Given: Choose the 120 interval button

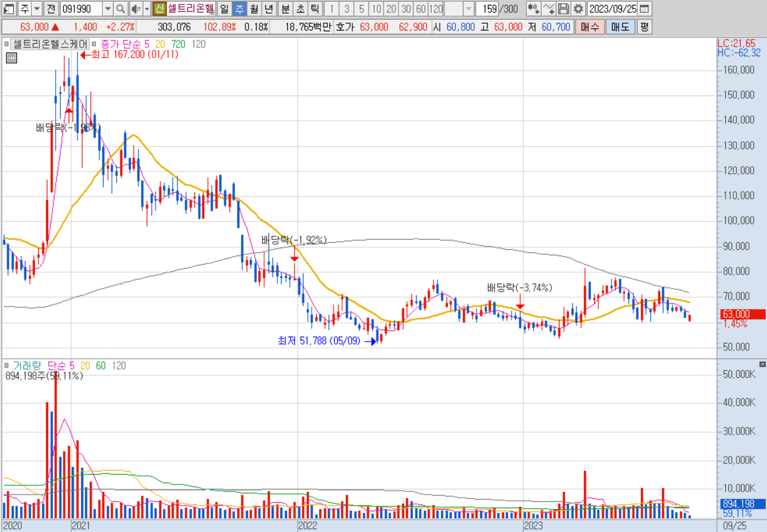Looking at the screenshot, I should [x=436, y=9].
